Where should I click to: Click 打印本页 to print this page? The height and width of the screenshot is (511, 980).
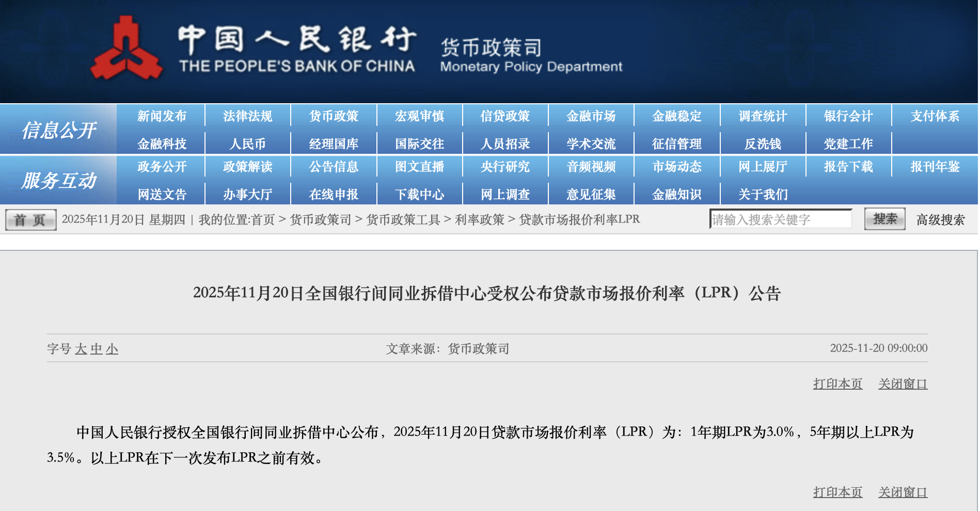(837, 383)
